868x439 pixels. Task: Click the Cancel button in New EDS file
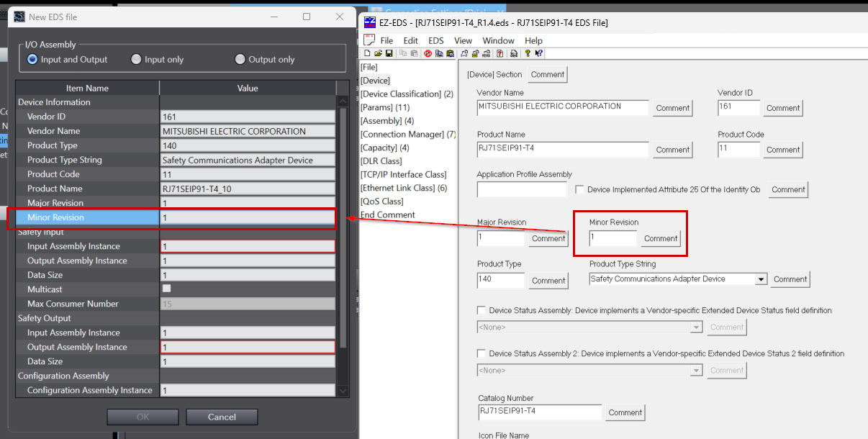coord(222,417)
